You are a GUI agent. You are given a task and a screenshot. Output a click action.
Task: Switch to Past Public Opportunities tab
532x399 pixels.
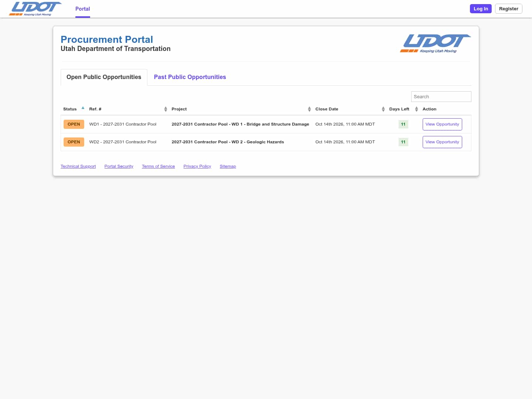click(190, 77)
